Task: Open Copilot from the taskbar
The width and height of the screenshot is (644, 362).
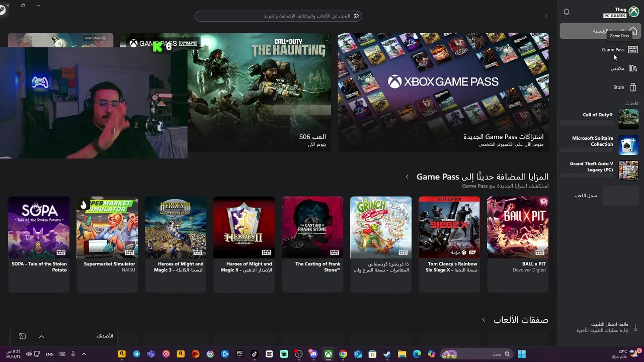Action: (431, 354)
